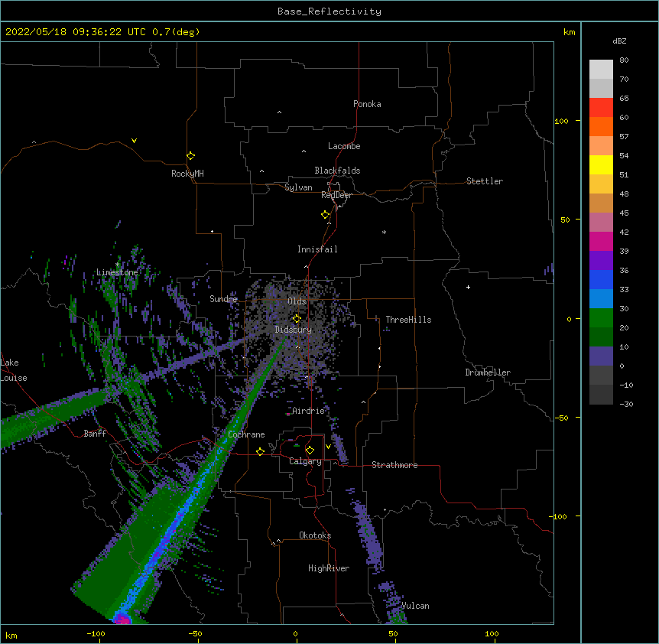Click the magenta swatch below 42

tap(601, 241)
